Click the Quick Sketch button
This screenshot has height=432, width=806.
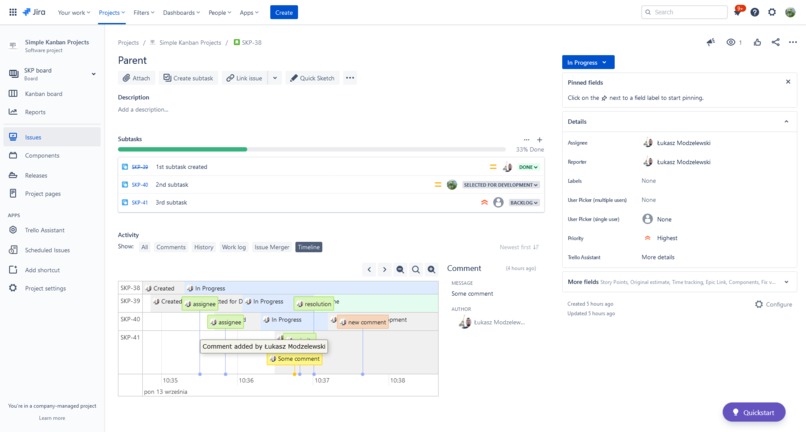pos(312,78)
